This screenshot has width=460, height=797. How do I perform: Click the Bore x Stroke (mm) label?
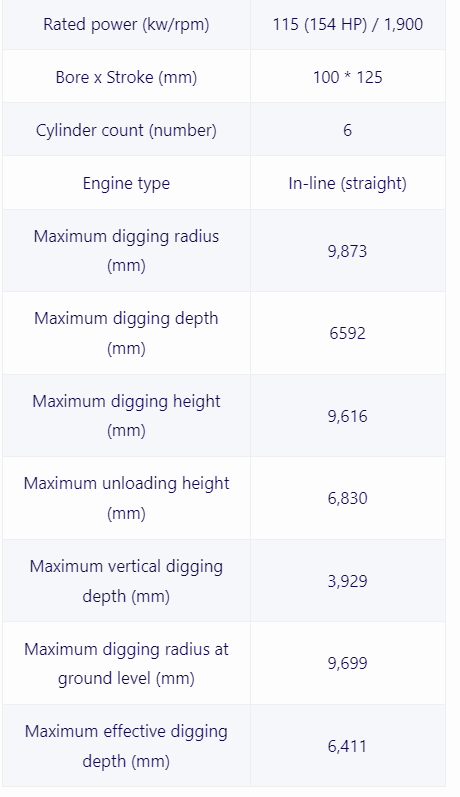pyautogui.click(x=126, y=77)
